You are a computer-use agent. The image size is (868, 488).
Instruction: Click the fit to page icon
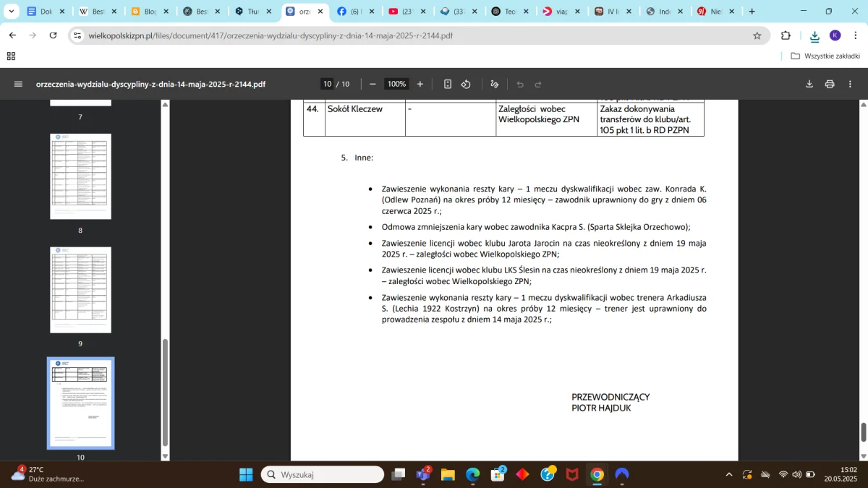pyautogui.click(x=448, y=84)
